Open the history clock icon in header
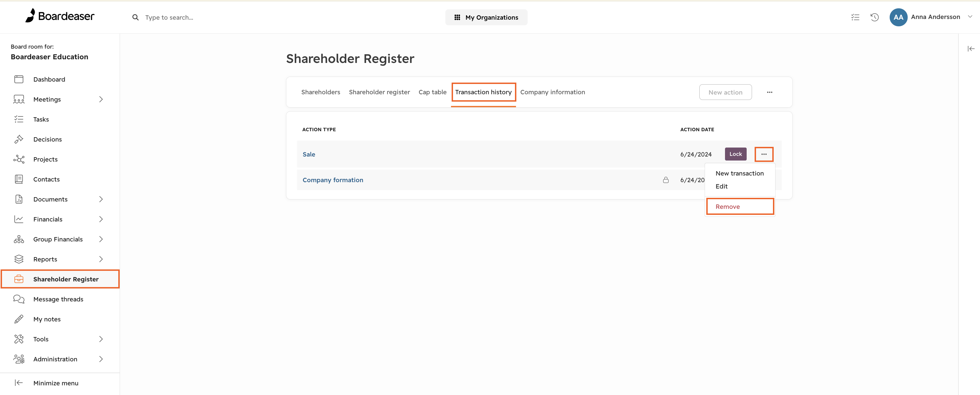Screen dimensions: 980x395 [x=874, y=17]
